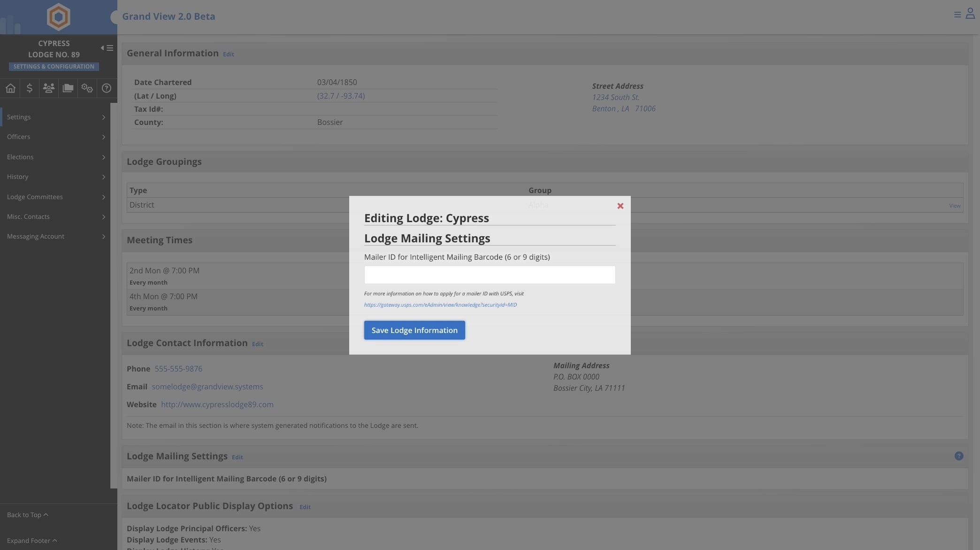Expand the Messaging Account sidebar item
Screen dimensions: 980x550
click(x=55, y=236)
